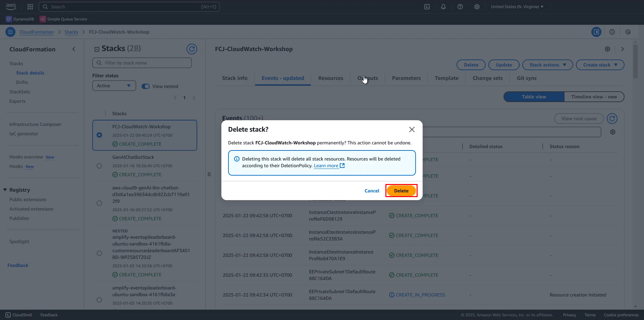The width and height of the screenshot is (644, 320).
Task: Open the info panel icon near breadcrumb
Action: pyautogui.click(x=612, y=32)
